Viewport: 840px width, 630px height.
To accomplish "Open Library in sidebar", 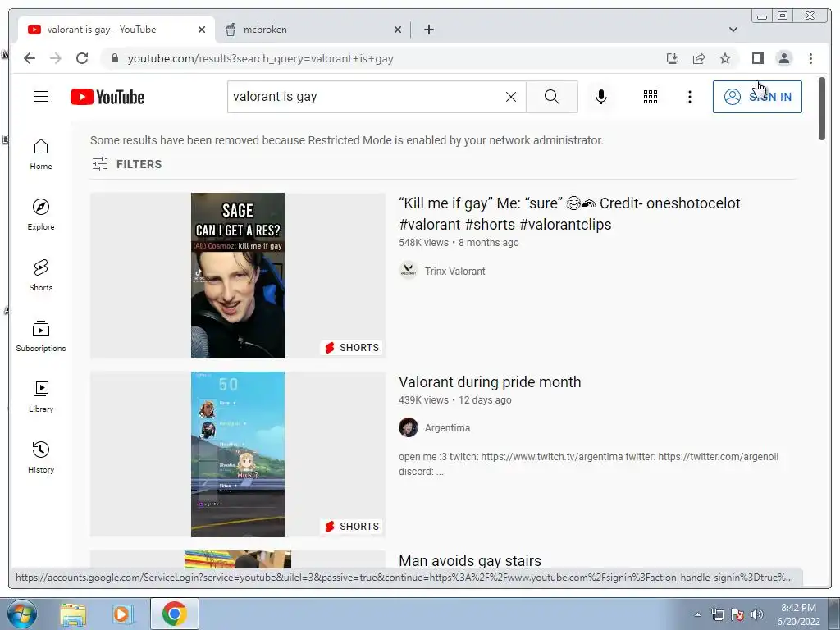I will [41, 396].
